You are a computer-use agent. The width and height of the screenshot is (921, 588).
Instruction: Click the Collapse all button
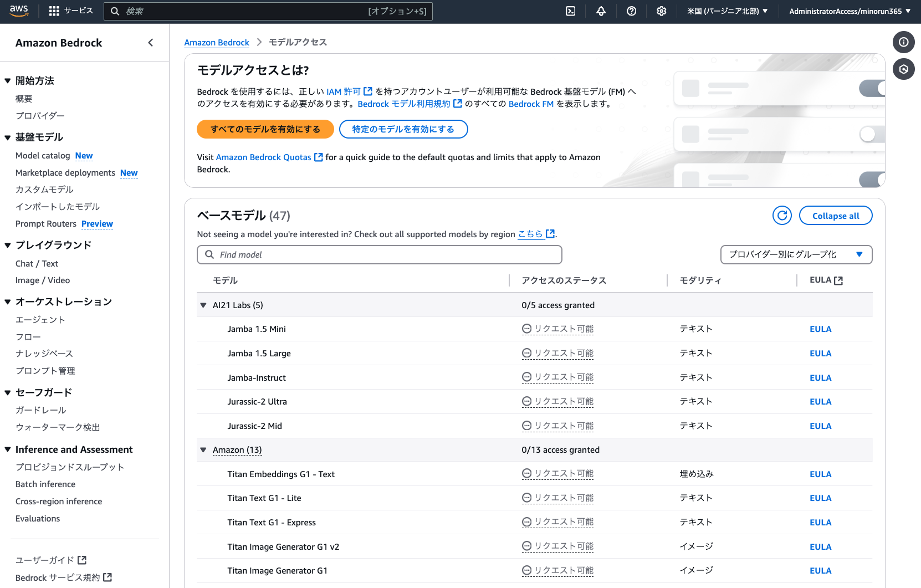836,216
